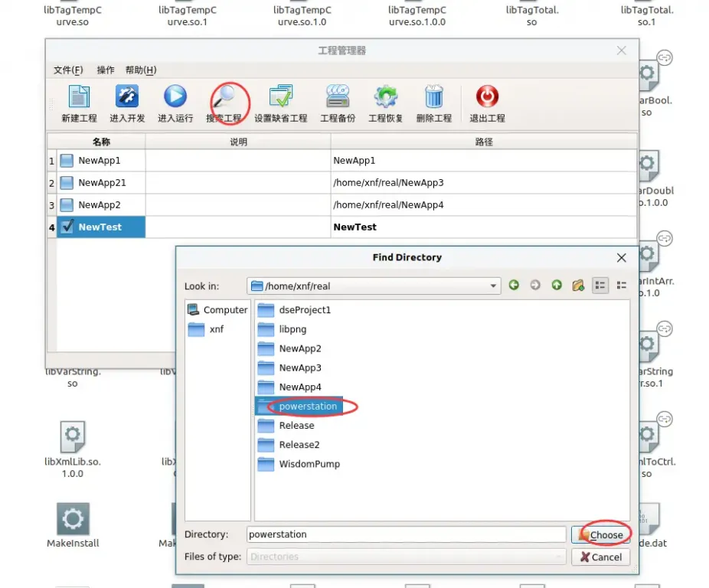Select the libpng folder
709x588 pixels.
(283, 329)
